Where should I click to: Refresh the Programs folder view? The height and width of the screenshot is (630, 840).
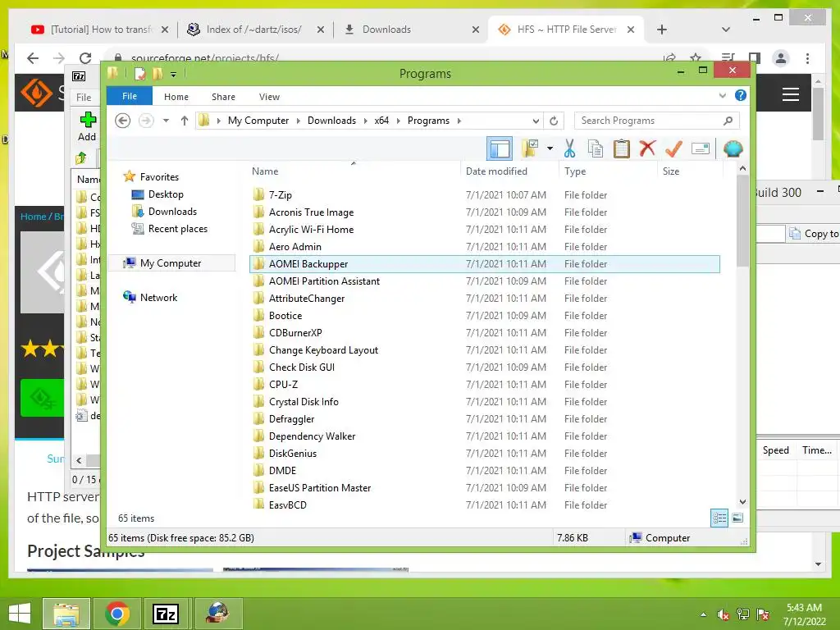click(554, 121)
